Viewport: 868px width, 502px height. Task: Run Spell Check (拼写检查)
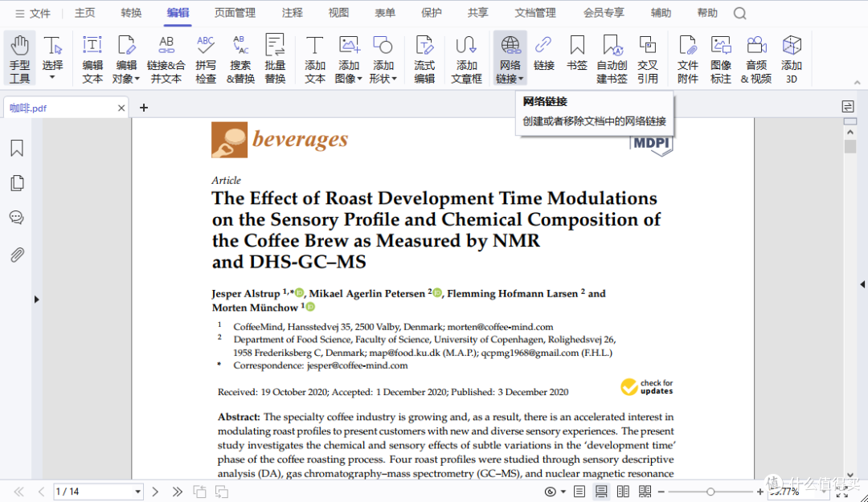tap(206, 59)
